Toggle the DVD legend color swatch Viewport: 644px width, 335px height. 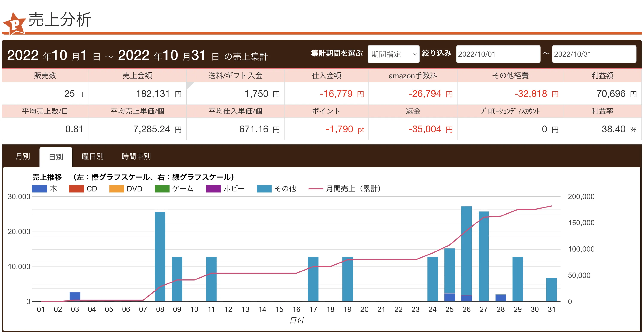[x=117, y=189]
